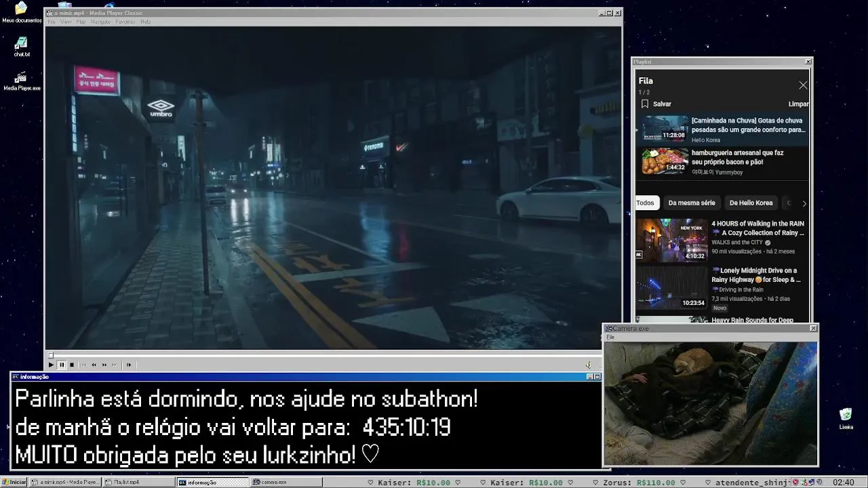This screenshot has width=868, height=488.
Task: Close the Fila queue panel with the X
Action: point(803,85)
